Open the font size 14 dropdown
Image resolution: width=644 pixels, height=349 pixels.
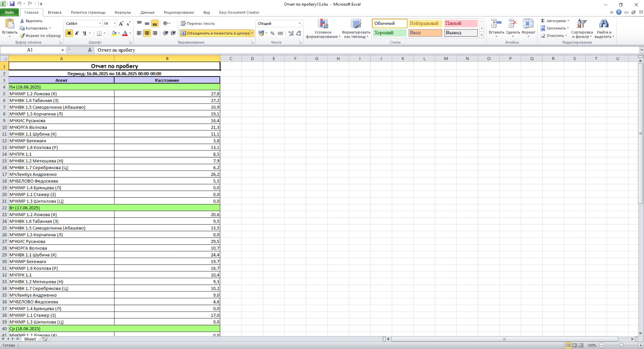coord(115,23)
